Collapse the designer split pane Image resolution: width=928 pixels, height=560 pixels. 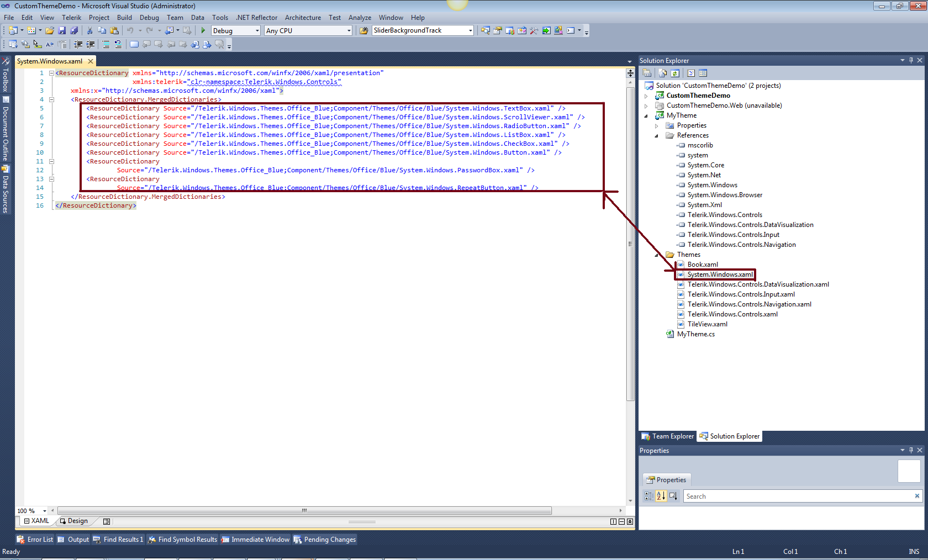tap(630, 521)
